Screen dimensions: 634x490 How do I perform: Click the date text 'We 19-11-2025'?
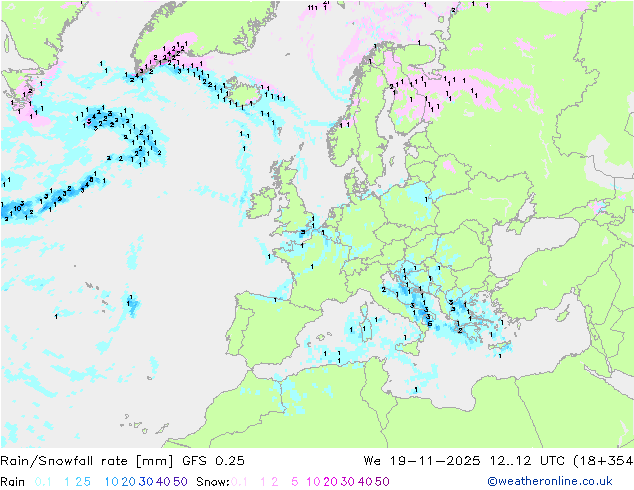click(422, 461)
